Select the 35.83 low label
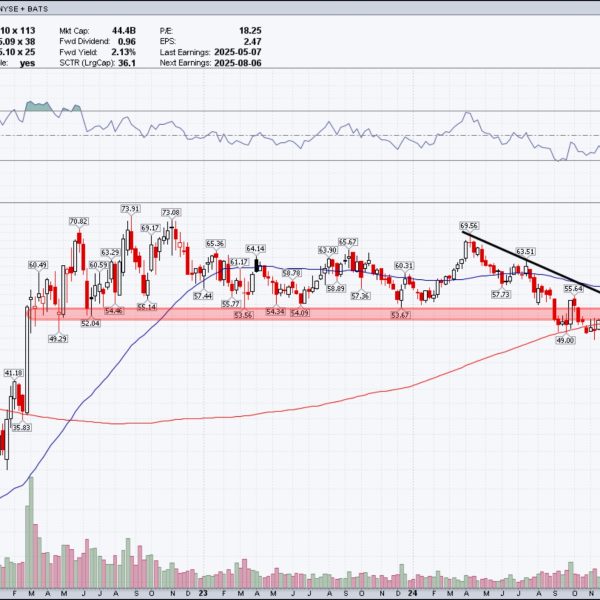600x600 pixels. [22, 427]
